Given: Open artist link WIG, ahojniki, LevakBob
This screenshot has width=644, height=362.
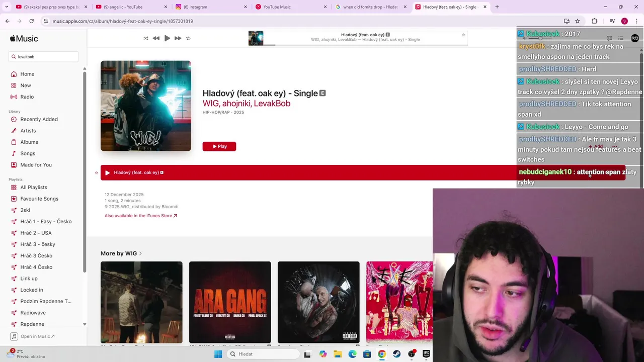Looking at the screenshot, I should tap(247, 103).
